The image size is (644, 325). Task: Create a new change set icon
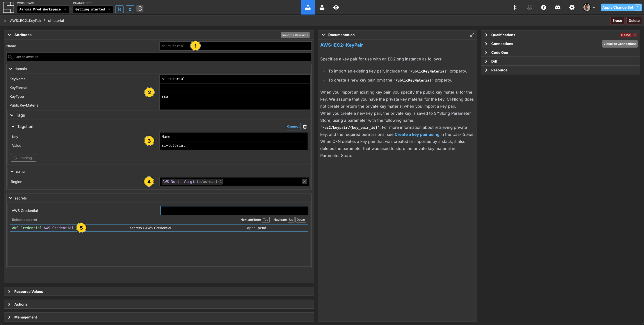point(119,9)
